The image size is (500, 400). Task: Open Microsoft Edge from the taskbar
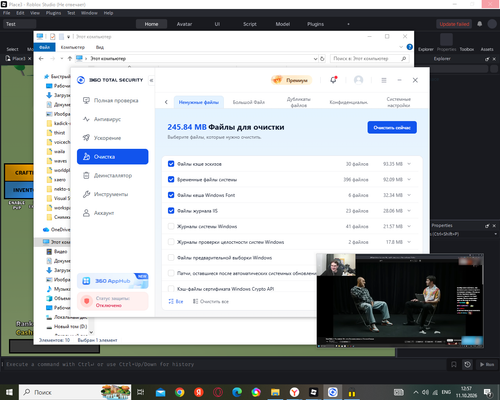[237, 392]
